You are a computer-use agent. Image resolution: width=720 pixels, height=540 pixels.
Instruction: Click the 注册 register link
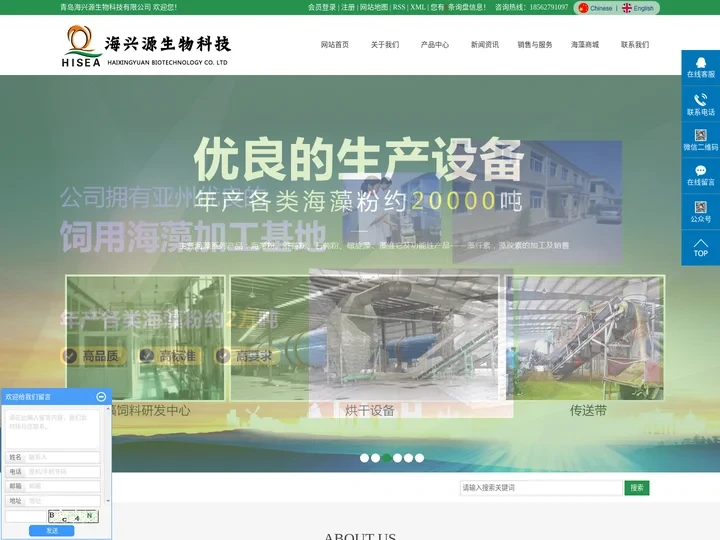coord(348,7)
